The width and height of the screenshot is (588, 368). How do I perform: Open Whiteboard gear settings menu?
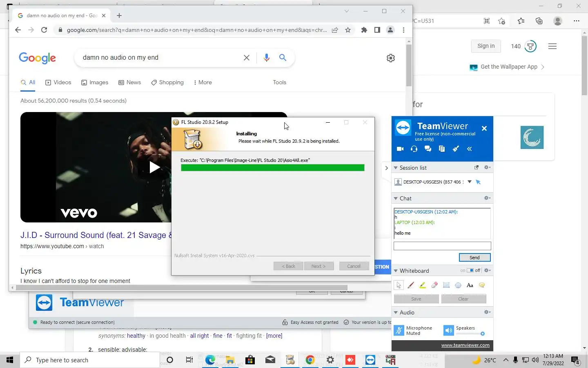click(x=487, y=270)
